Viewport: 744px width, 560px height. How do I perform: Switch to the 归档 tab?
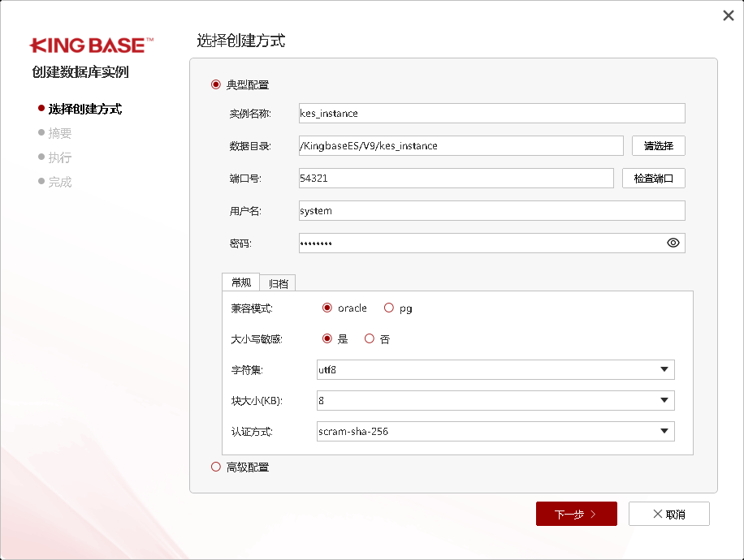[278, 283]
